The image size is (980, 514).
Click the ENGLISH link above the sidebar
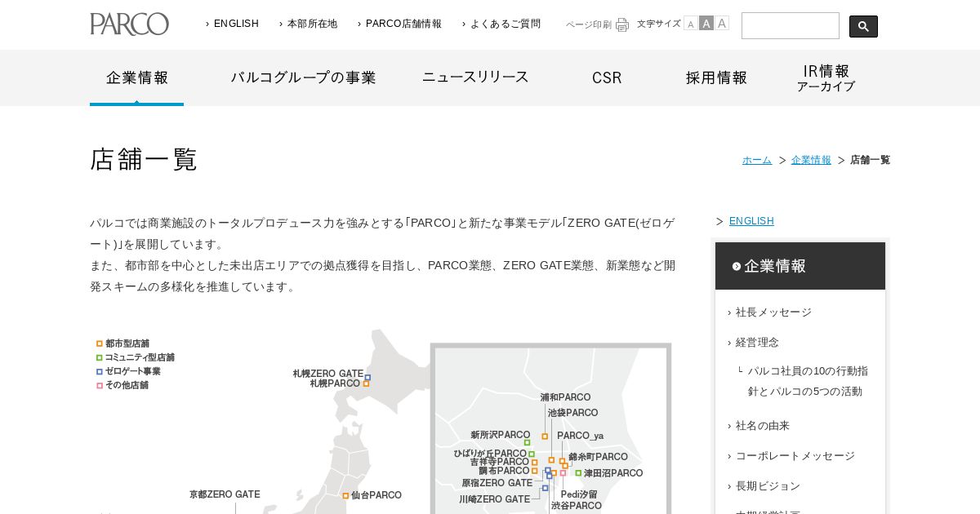[x=751, y=221]
